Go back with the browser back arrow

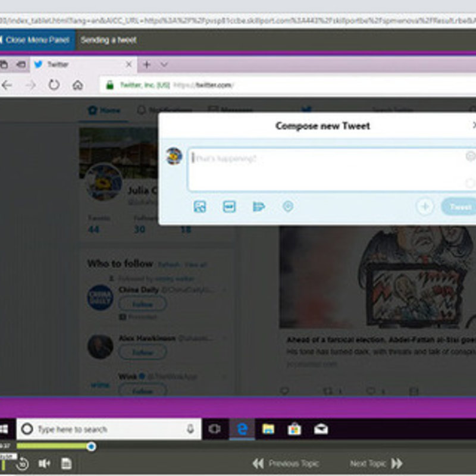tap(7, 85)
